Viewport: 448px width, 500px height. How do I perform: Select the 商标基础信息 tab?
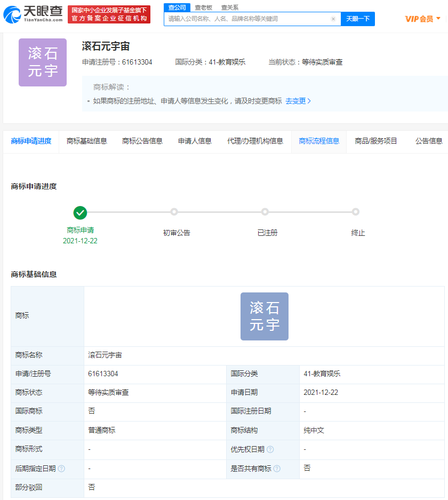[x=87, y=141]
